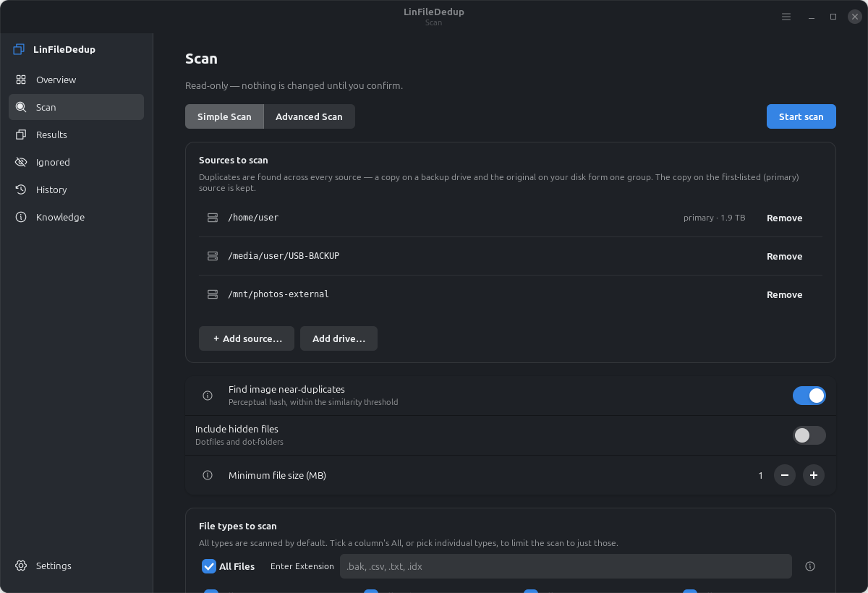The width and height of the screenshot is (868, 593).
Task: Remove the /media/user/USB-BACKUP source
Action: tap(784, 256)
